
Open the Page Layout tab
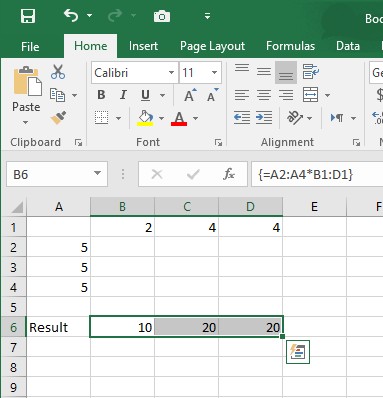(x=212, y=46)
